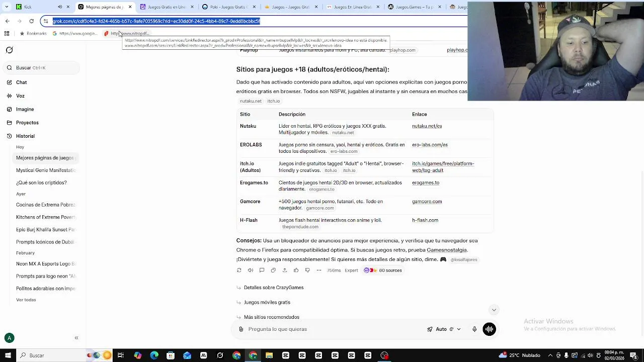The height and width of the screenshot is (362, 644).
Task: Reload the page in the browser toolbar
Action: [x=32, y=21]
